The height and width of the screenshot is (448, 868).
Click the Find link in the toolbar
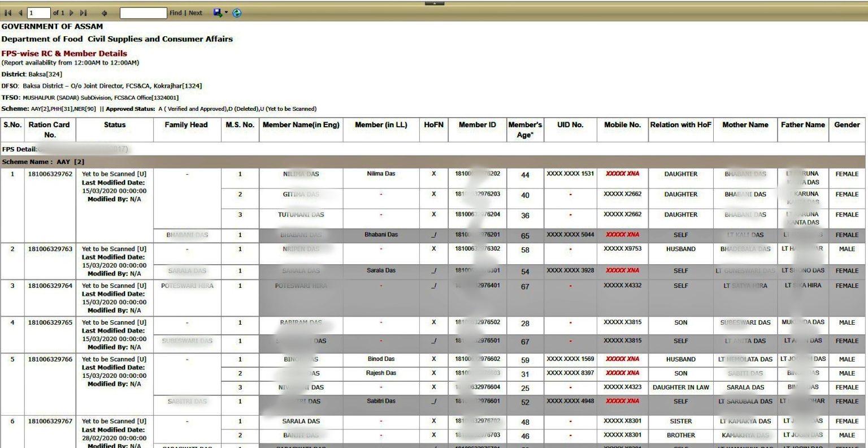[175, 12]
